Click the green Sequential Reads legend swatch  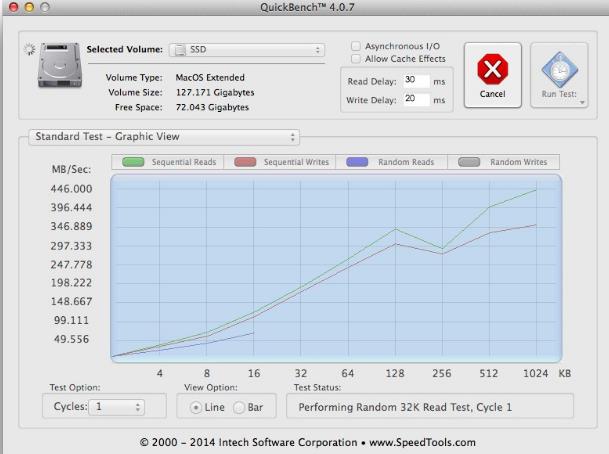(133, 162)
